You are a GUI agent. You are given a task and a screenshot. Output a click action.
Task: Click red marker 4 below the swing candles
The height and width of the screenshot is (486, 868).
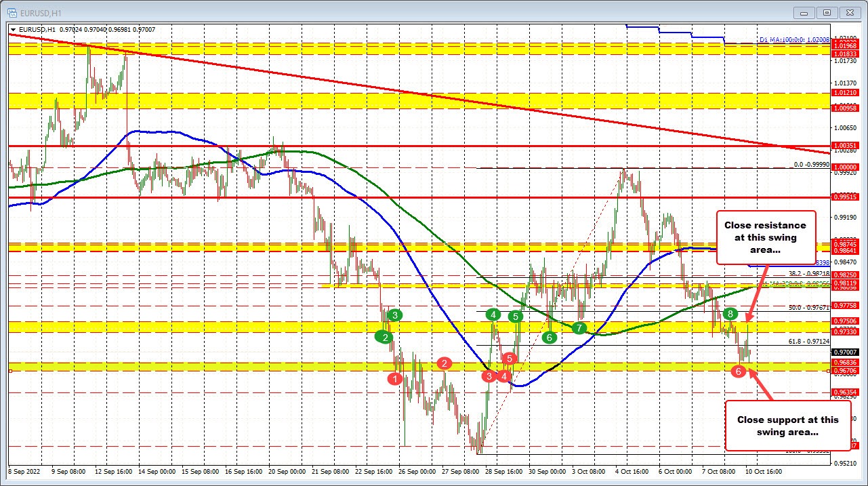(503, 375)
